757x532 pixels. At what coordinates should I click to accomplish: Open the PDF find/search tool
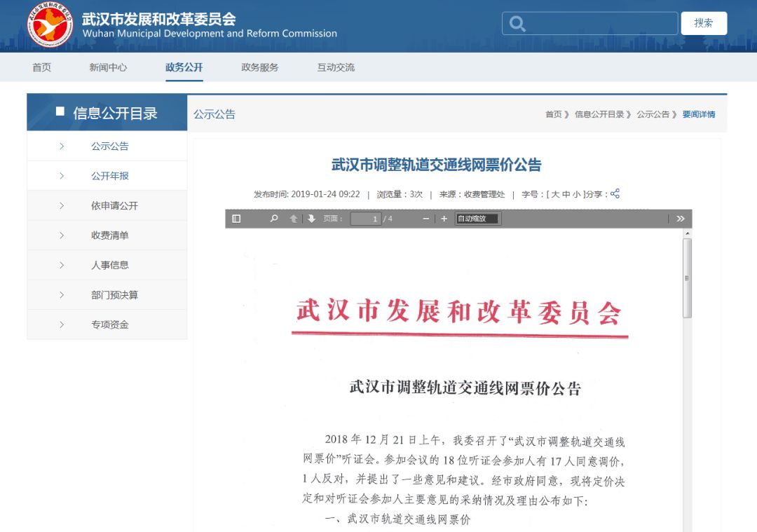click(274, 219)
